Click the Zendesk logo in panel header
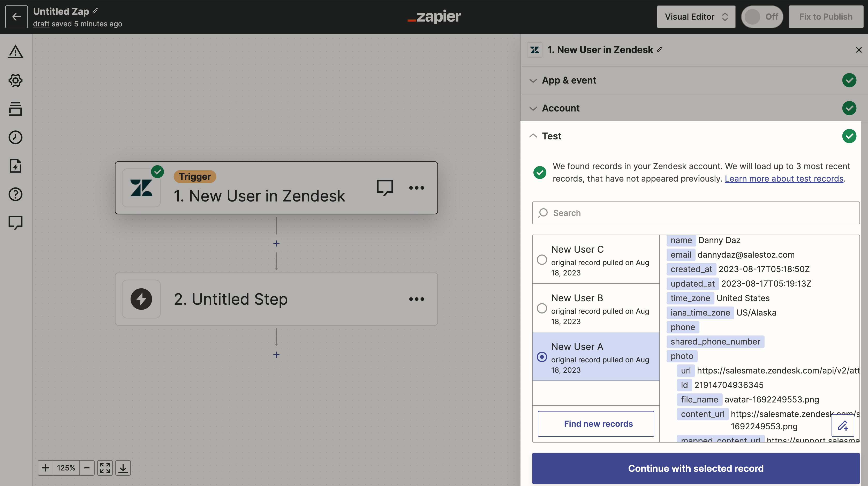 [x=535, y=50]
